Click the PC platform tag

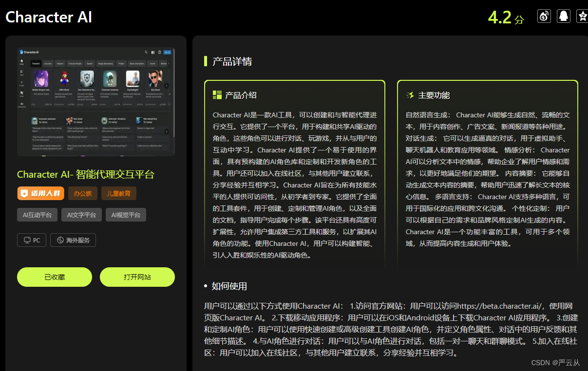[32, 240]
